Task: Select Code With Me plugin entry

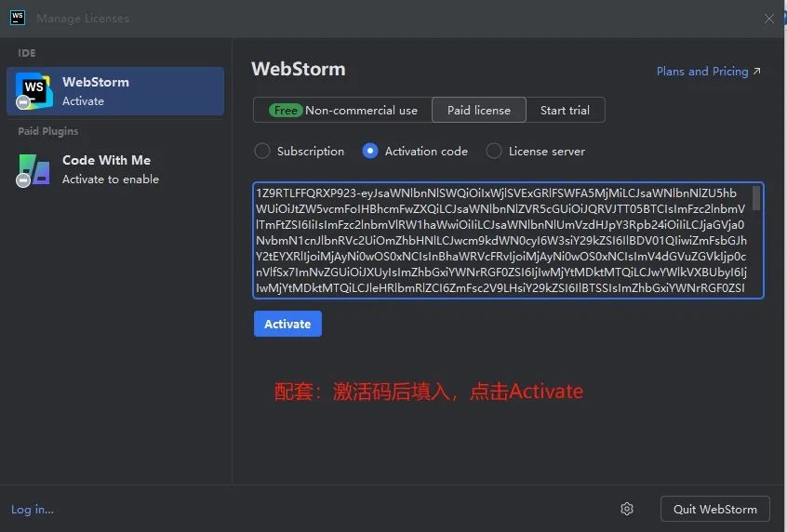Action: pos(115,169)
